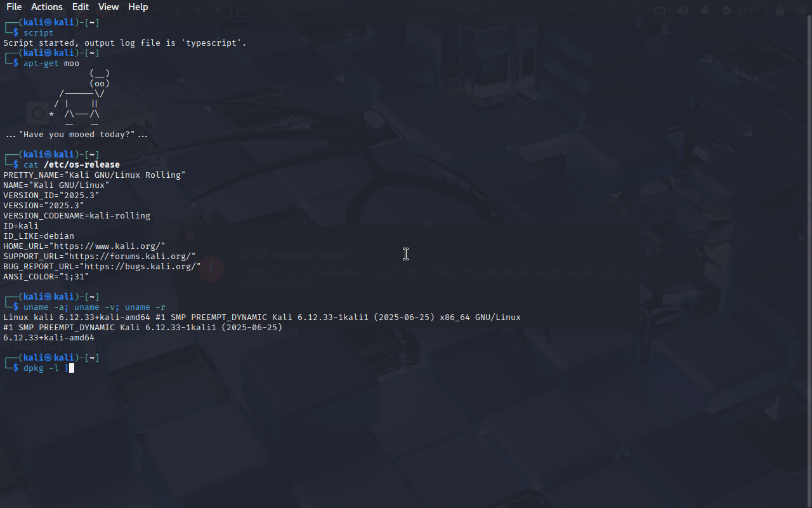This screenshot has height=508, width=812.
Task: Click the 'uname -a; uname -v; uname -r' command
Action: pyautogui.click(x=95, y=307)
